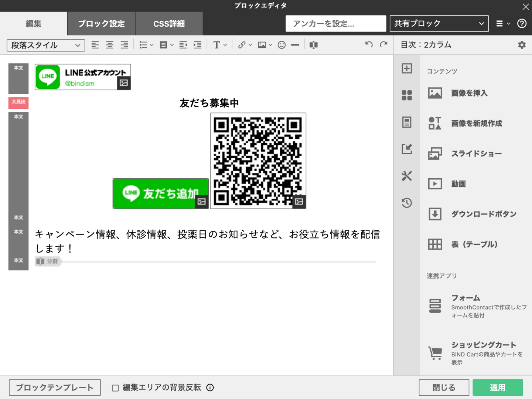Select the document page sidebar icon

[x=407, y=122]
